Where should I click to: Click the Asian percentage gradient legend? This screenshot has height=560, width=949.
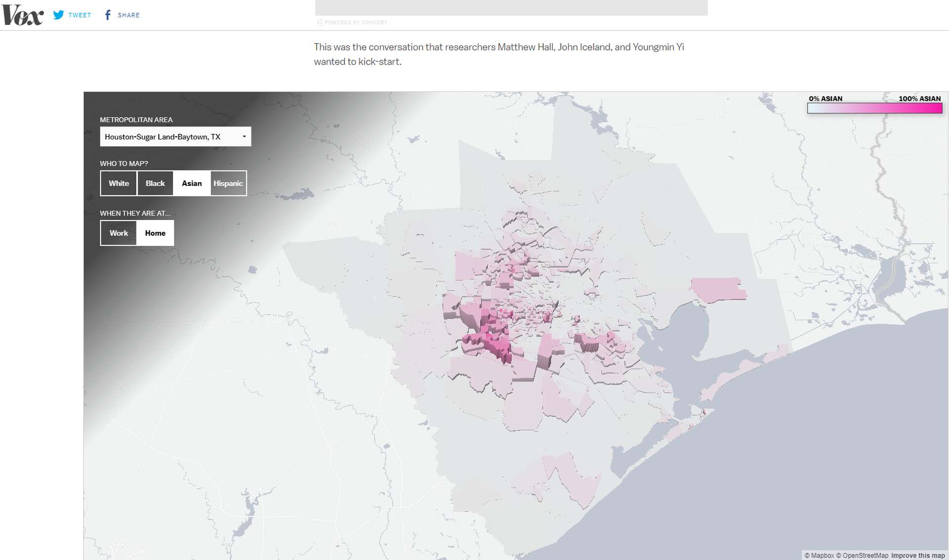point(874,108)
